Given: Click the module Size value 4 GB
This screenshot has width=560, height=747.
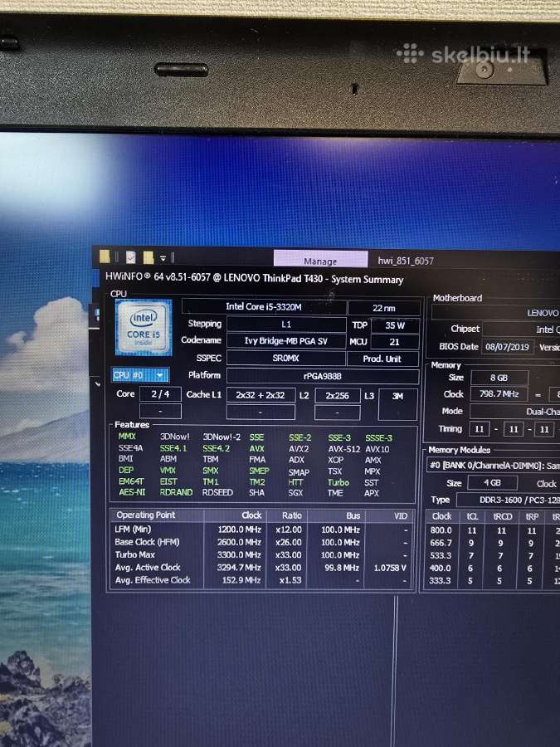Looking at the screenshot, I should coord(492,482).
